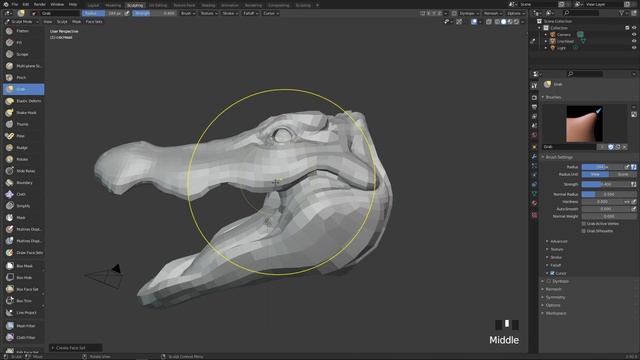Image resolution: width=640 pixels, height=360 pixels.
Task: Enable Grab Active Vertex checkbox
Action: click(584, 224)
